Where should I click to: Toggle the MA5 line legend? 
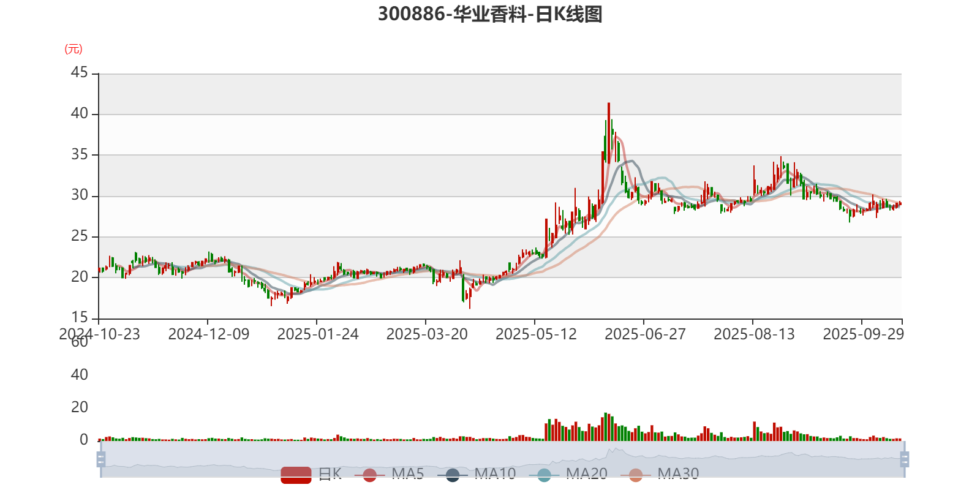(x=389, y=474)
